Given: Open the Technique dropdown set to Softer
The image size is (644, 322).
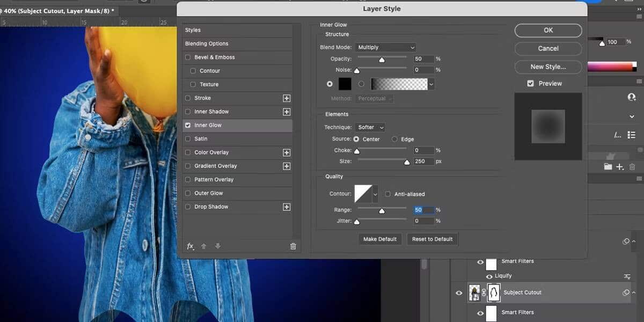Looking at the screenshot, I should point(370,127).
